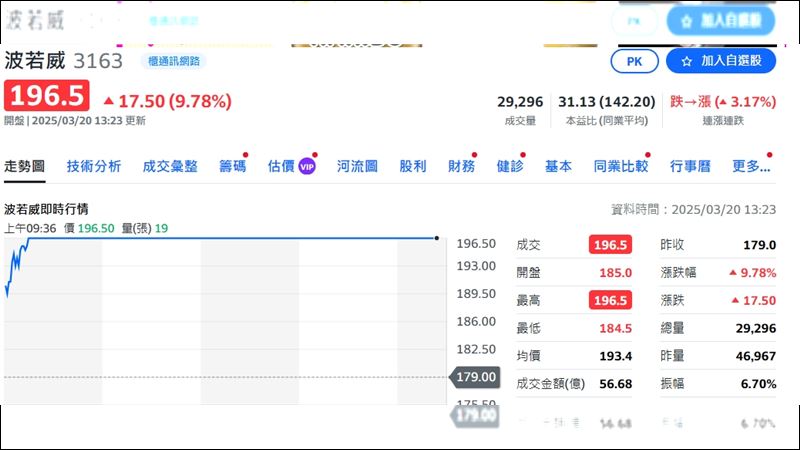Open the 櫃通訊網路 category tag

(173, 61)
